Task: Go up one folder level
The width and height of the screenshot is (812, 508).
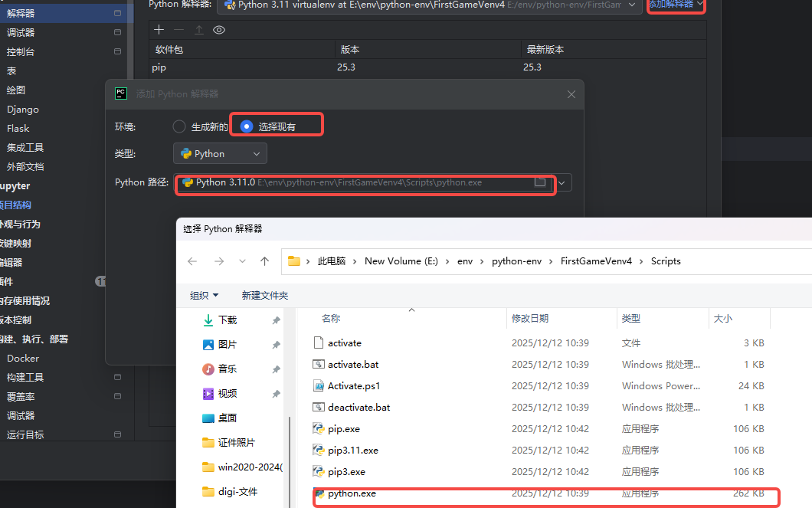Action: (x=264, y=261)
